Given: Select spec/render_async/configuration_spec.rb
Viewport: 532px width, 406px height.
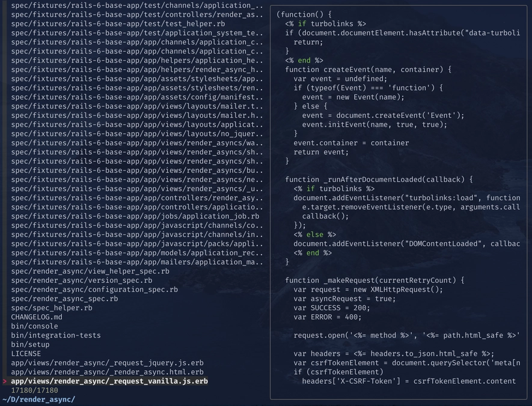Looking at the screenshot, I should tap(94, 289).
